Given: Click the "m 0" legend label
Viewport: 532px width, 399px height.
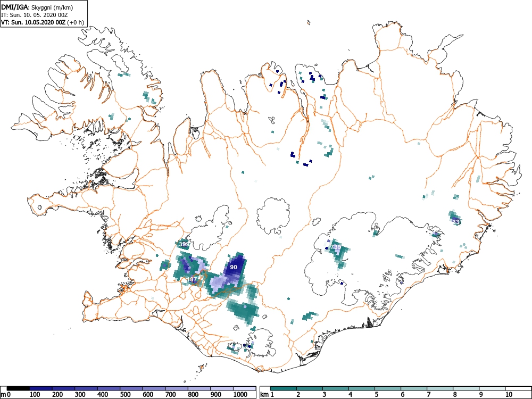Looking at the screenshot, I should [6, 395].
